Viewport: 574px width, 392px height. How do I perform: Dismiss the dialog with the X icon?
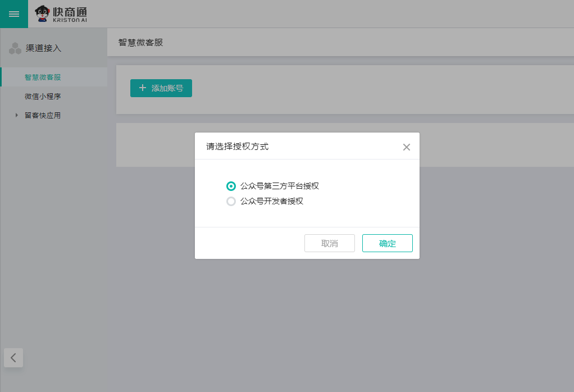click(x=406, y=147)
